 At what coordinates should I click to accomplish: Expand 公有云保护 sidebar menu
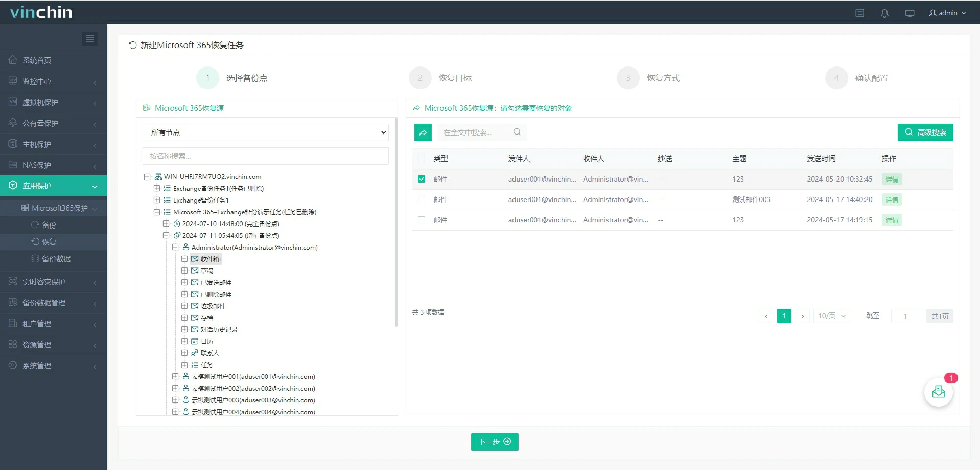(x=54, y=123)
